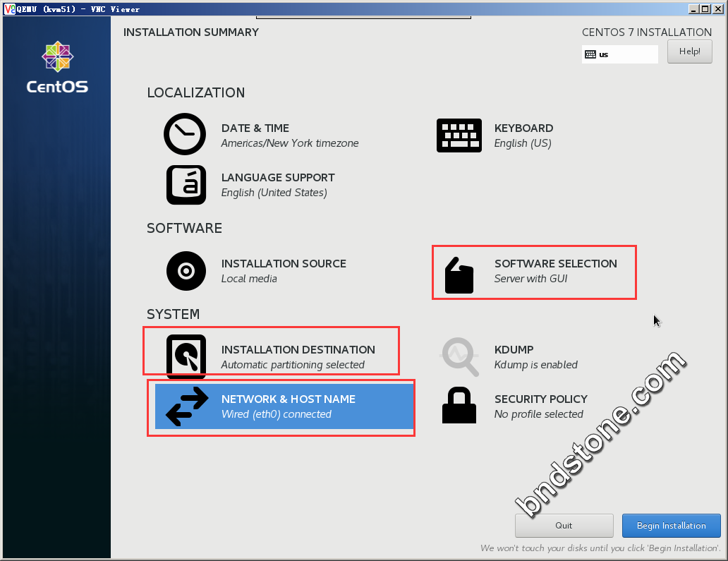The width and height of the screenshot is (728, 561).
Task: Click English (US) keyboard status
Action: coord(523,143)
